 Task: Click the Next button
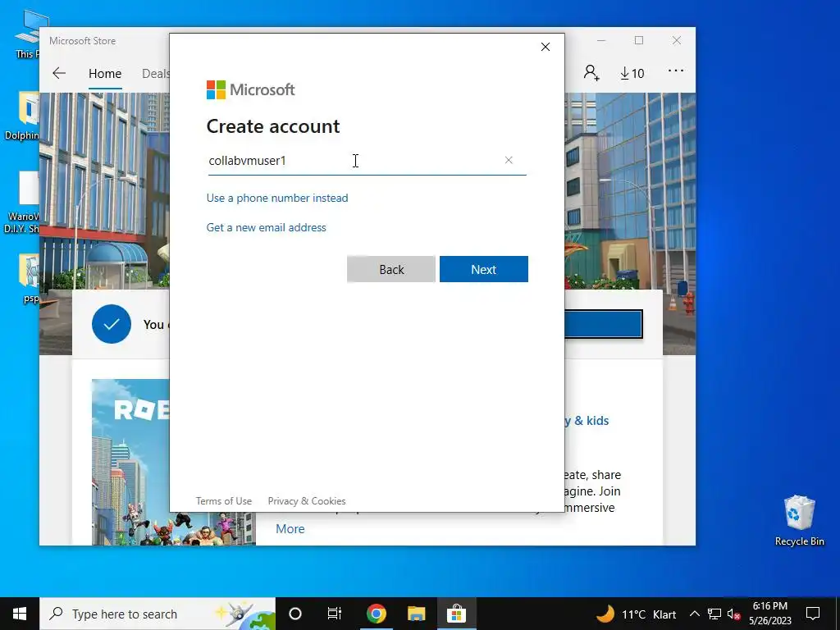[x=484, y=269]
